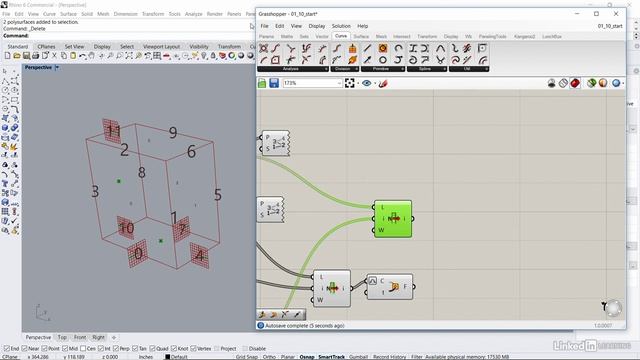
Task: Open the dropdown arrow beside the eye icon
Action: 374,84
